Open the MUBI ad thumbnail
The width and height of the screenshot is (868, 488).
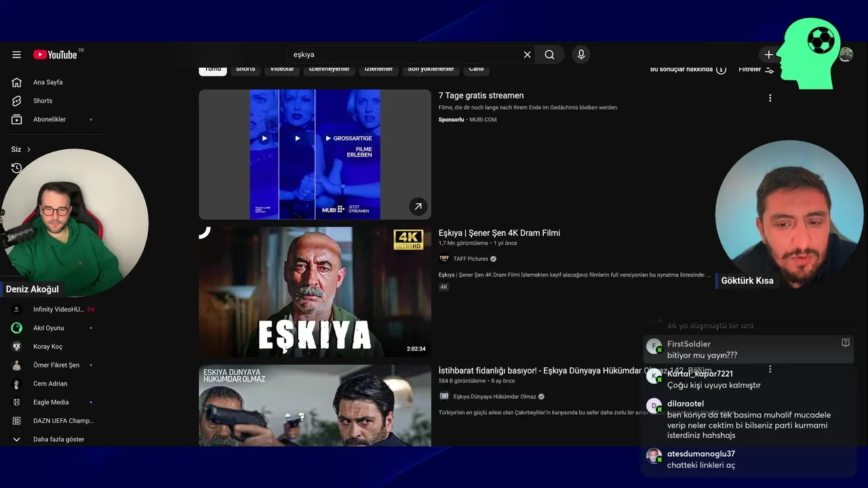(315, 155)
